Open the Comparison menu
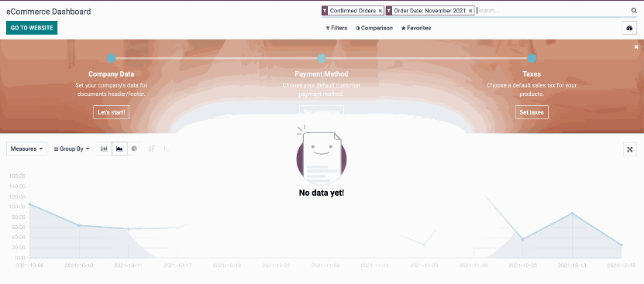Image resolution: width=644 pixels, height=284 pixels. [374, 28]
